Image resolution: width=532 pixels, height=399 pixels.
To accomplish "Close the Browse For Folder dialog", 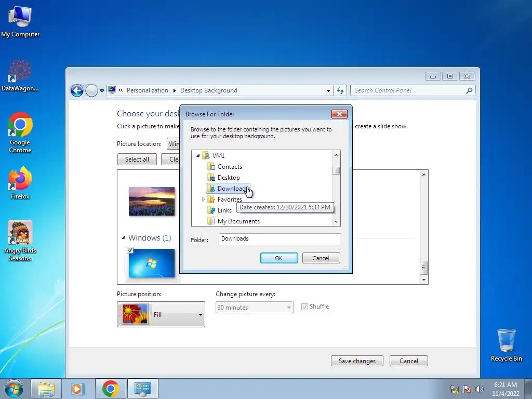I will [339, 114].
